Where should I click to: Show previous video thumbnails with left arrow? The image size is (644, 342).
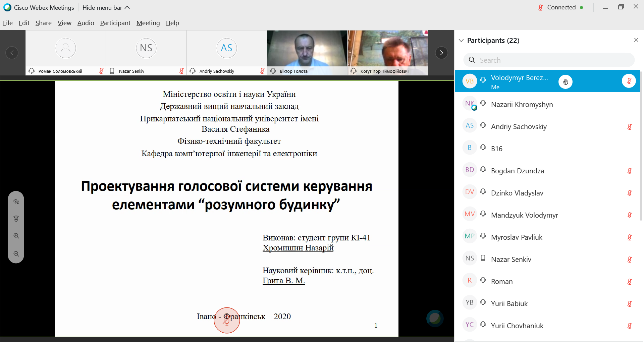(x=12, y=53)
